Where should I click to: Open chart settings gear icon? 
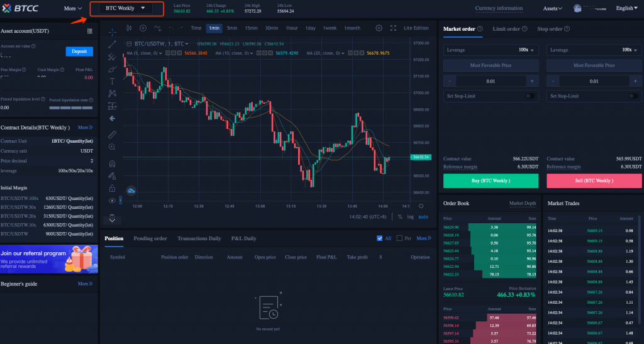379,28
